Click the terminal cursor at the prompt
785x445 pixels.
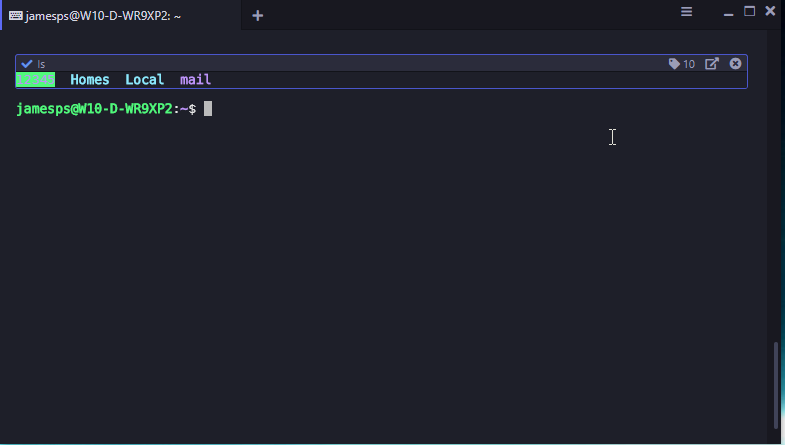click(208, 109)
